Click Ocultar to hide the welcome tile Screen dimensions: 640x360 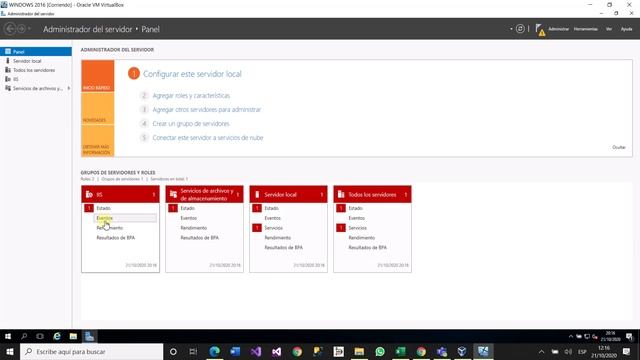click(619, 147)
